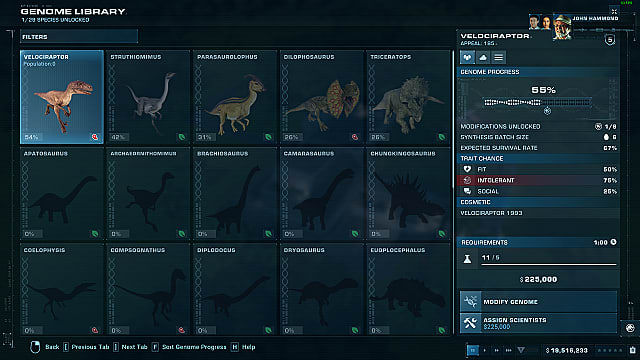The height and width of the screenshot is (360, 640).
Task: Click the herbivore leaf icon on Brachiosaurus card
Action: [x=268, y=234]
